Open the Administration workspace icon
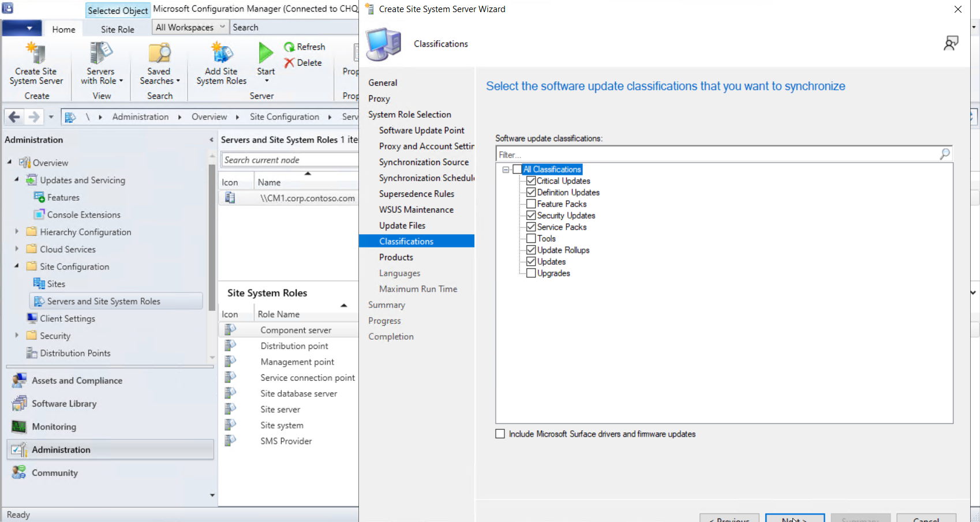Image resolution: width=980 pixels, height=522 pixels. click(x=20, y=449)
